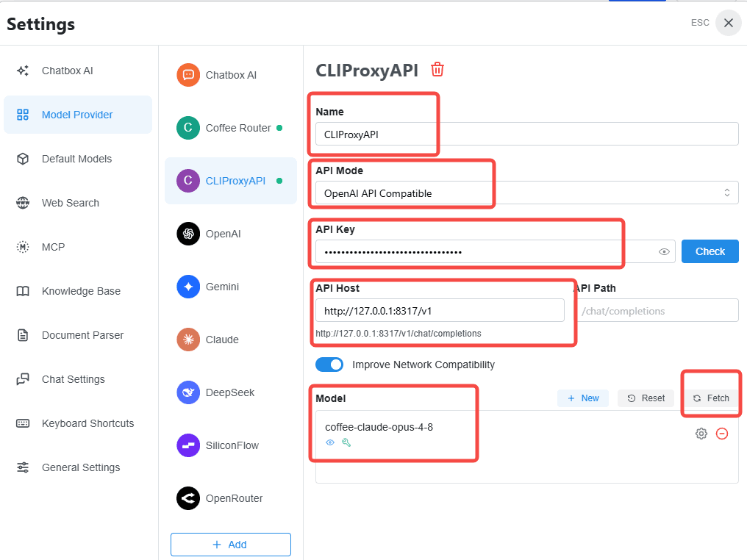Click the New model button
Screen dimensions: 747x560
583,398
